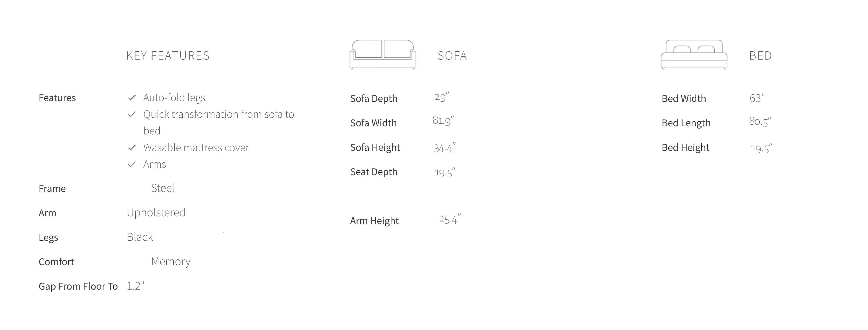Select the Bed Length label
The image size is (868, 330).
pos(686,123)
